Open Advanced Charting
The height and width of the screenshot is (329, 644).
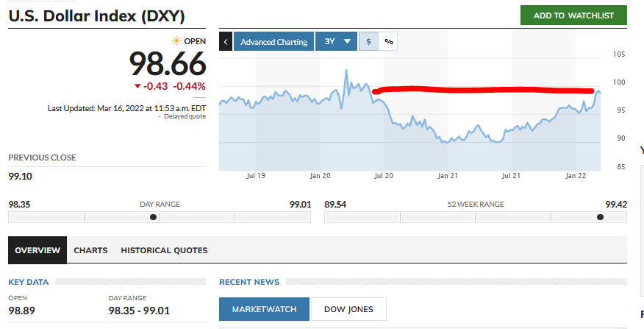[274, 41]
